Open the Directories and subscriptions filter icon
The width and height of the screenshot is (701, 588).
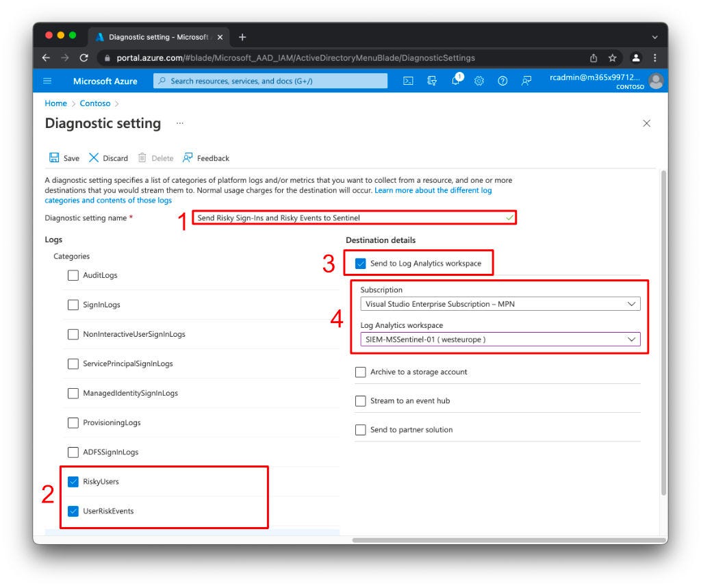pos(432,81)
